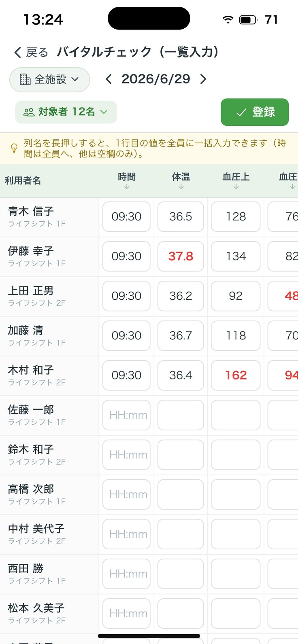
Task: Edit 上田 正男 diastolic value 48
Action: (283, 296)
